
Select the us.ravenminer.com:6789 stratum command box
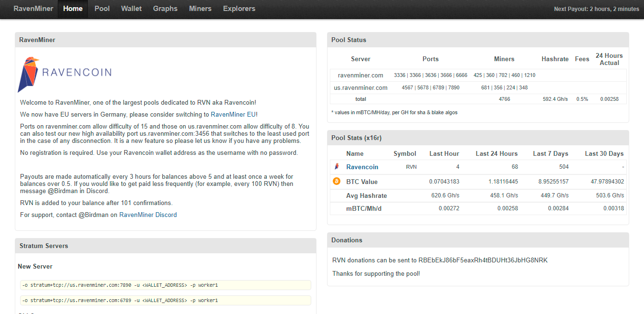coord(166,301)
